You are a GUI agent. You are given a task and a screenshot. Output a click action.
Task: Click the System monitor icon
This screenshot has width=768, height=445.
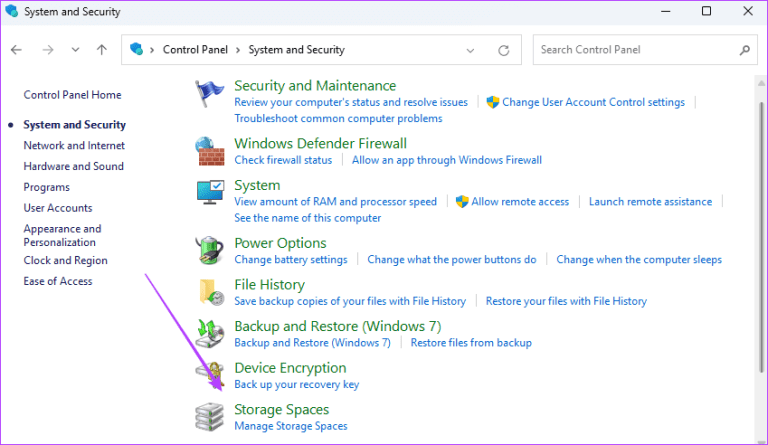[209, 193]
